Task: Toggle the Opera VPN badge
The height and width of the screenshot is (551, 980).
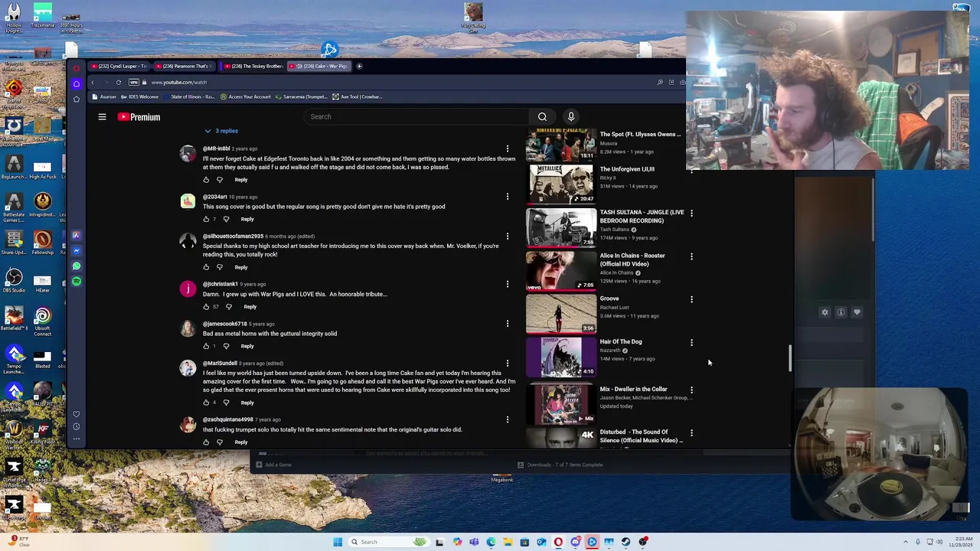Action: (135, 82)
